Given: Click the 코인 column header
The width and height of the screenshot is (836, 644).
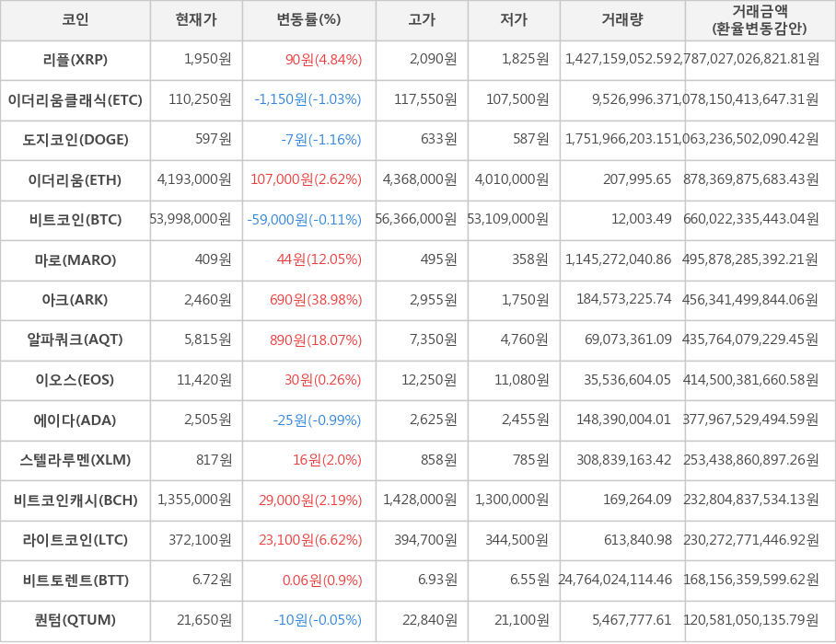Looking at the screenshot, I should (x=75, y=20).
